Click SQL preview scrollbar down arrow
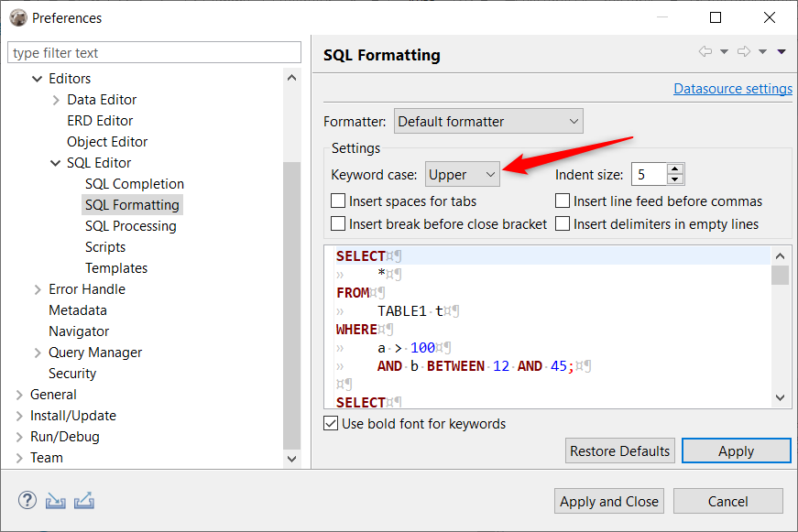 [x=781, y=397]
